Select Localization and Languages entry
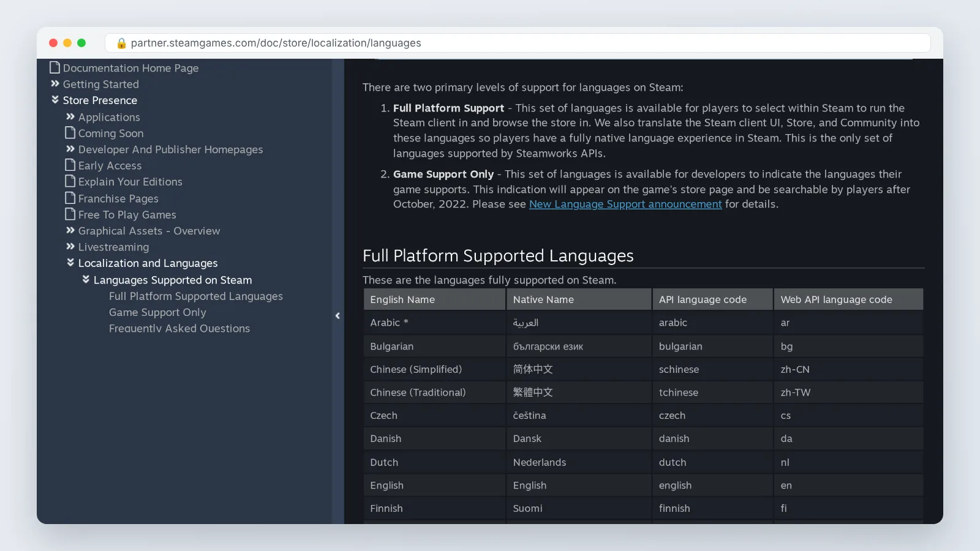980x551 pixels. 148,263
